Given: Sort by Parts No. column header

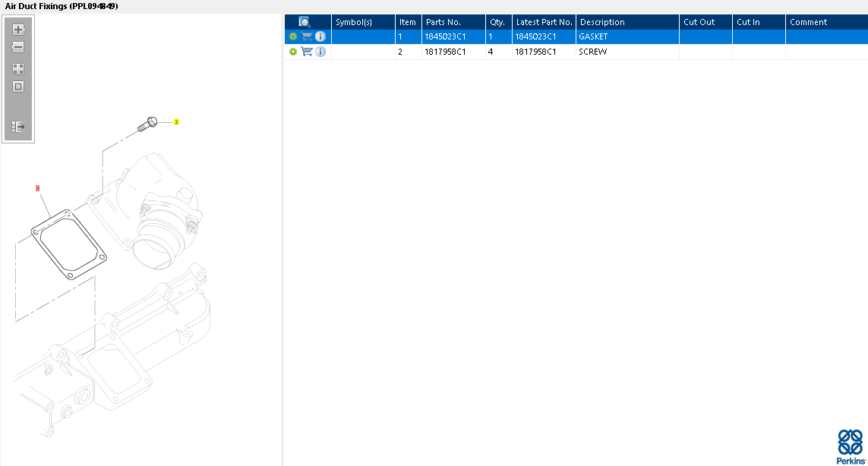Looking at the screenshot, I should pos(453,22).
